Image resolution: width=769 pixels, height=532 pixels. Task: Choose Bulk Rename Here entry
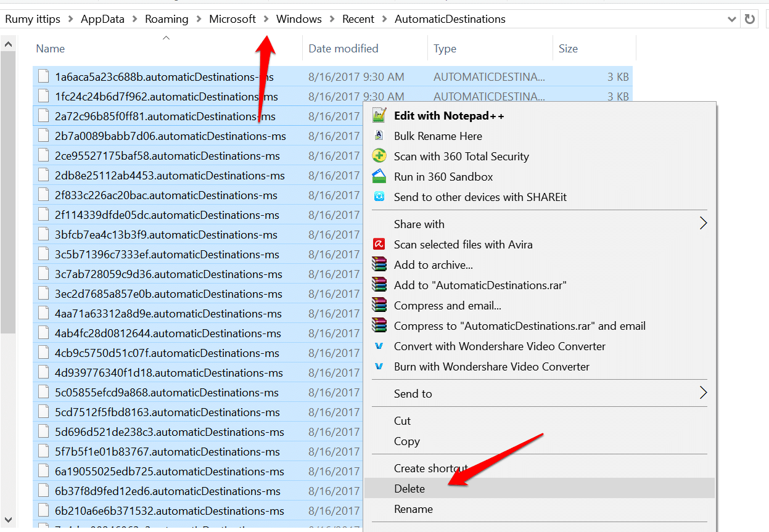[x=540, y=136]
